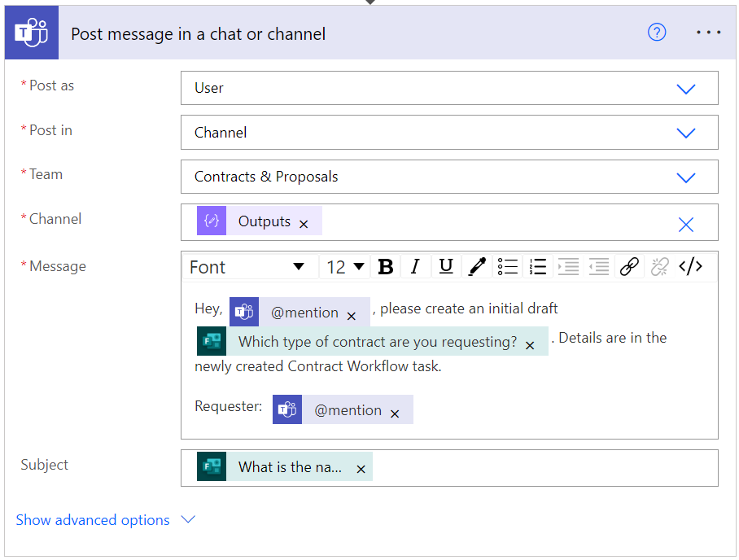Image resolution: width=739 pixels, height=560 pixels.
Task: Apply bold formatting in the message editor
Action: (385, 266)
